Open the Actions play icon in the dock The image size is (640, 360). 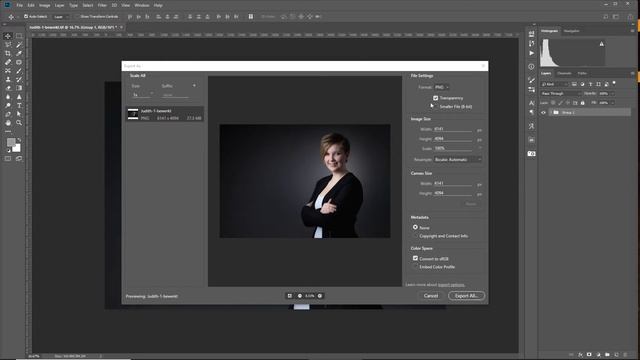(x=531, y=53)
